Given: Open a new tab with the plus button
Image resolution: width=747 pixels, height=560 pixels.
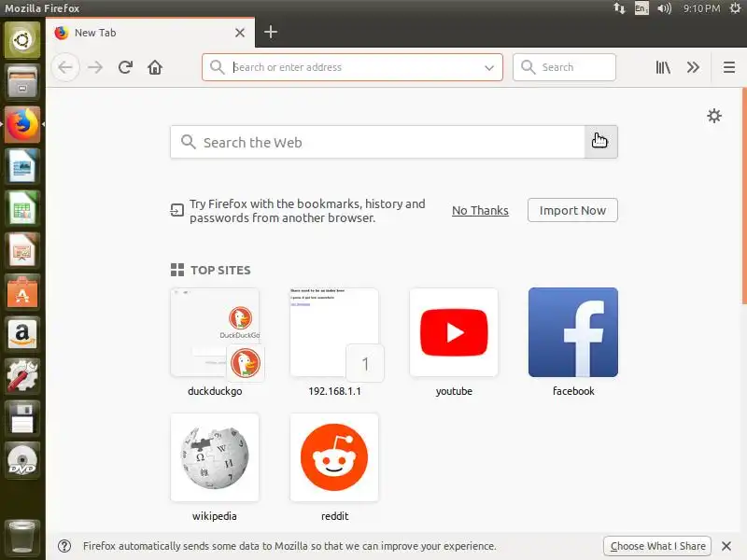Looking at the screenshot, I should [271, 32].
